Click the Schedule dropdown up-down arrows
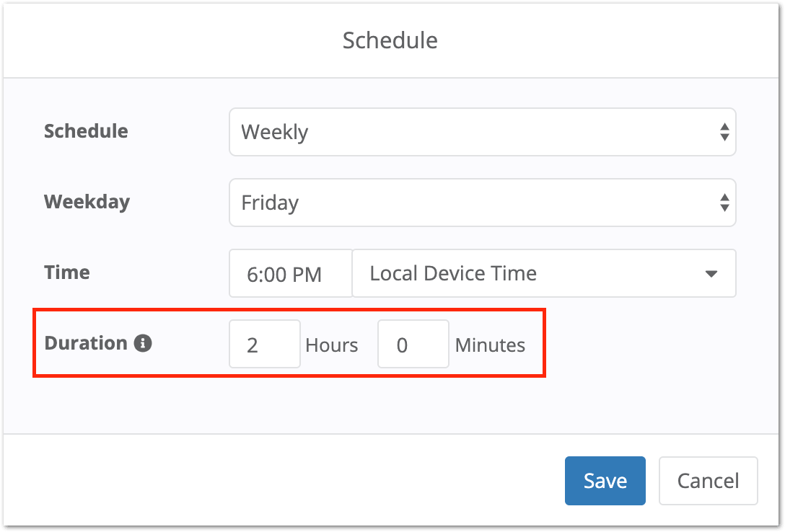This screenshot has height=532, width=785. 724,132
